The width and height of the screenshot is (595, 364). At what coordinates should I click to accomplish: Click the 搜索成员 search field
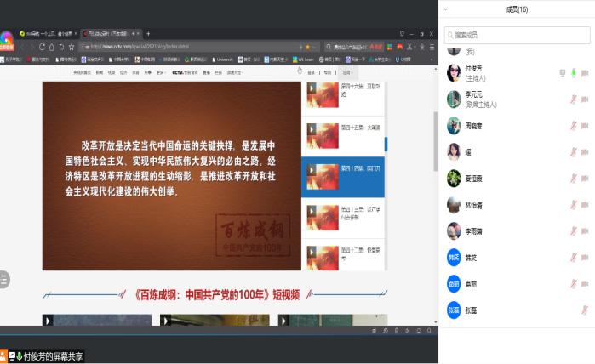518,35
